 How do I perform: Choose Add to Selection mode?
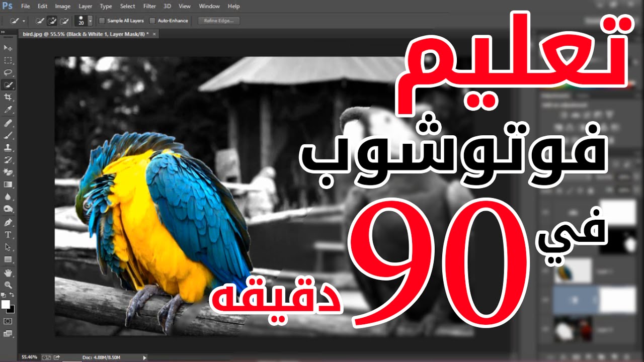[52, 21]
